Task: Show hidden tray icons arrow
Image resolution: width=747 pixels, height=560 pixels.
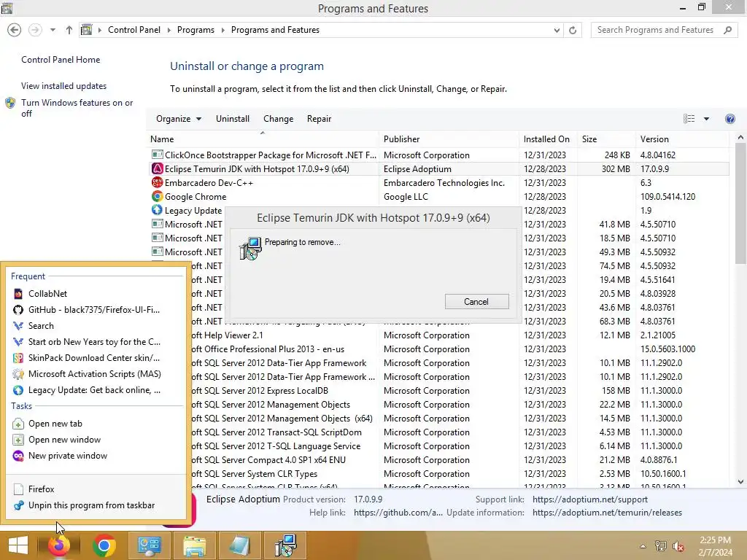Action: 643,546
